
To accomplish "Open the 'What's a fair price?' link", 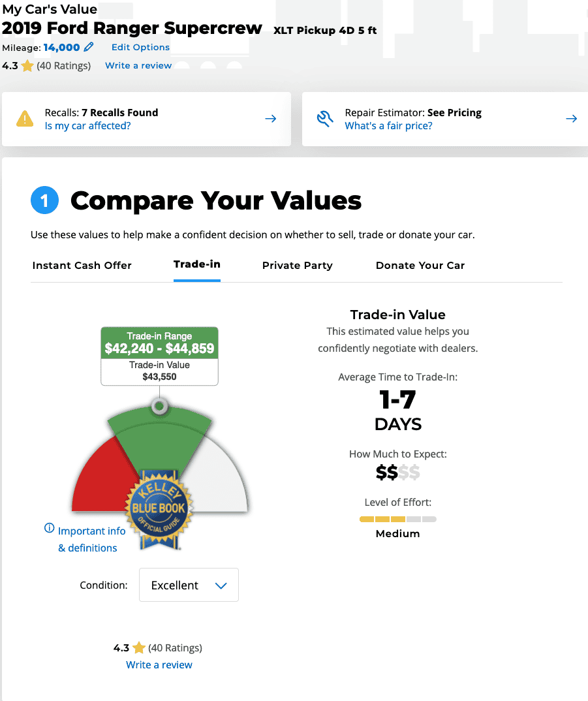I will click(x=388, y=125).
